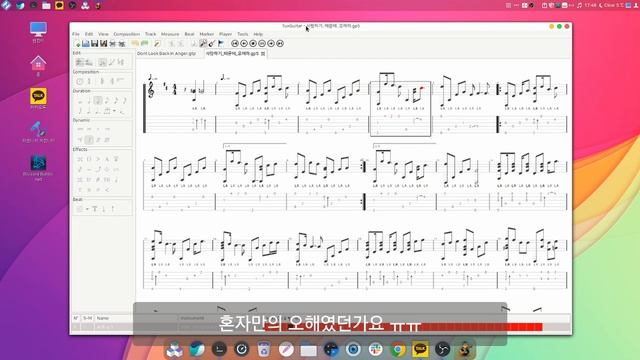Open the File menu
The image size is (640, 360).
76,34
